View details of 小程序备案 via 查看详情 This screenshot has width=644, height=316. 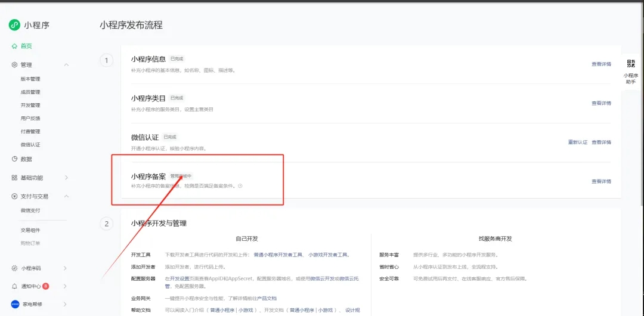click(601, 181)
